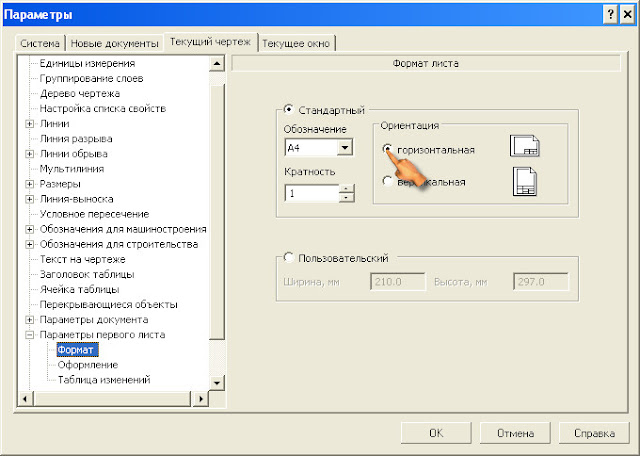Select Текст на чертеже item
The height and width of the screenshot is (456, 640).
point(82,260)
